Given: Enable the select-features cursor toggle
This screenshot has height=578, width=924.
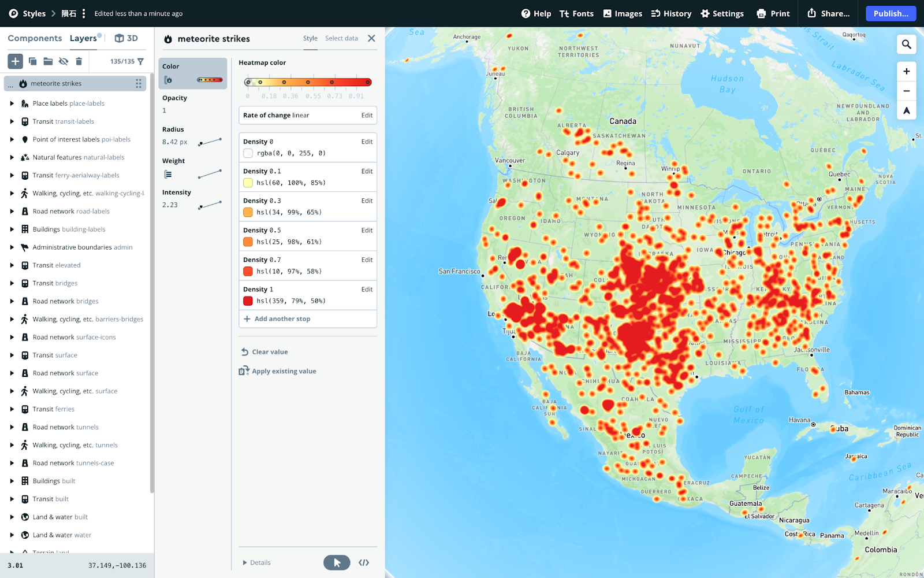Looking at the screenshot, I should (337, 562).
